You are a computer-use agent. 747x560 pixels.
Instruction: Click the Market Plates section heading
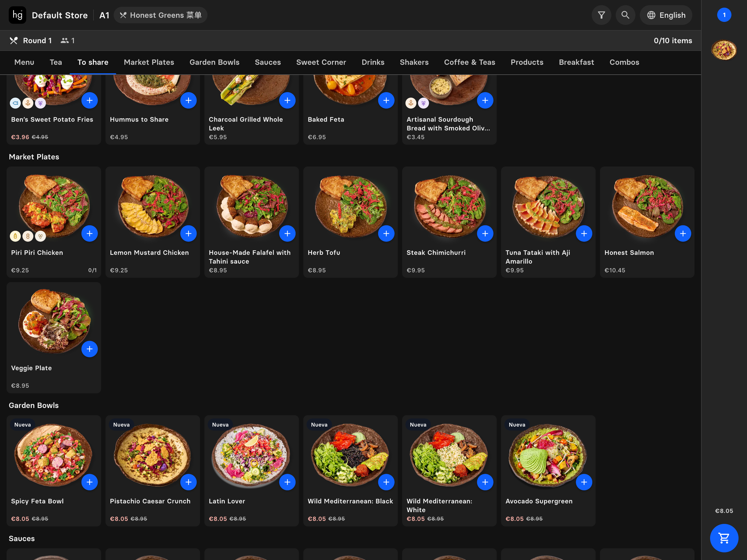tap(34, 157)
